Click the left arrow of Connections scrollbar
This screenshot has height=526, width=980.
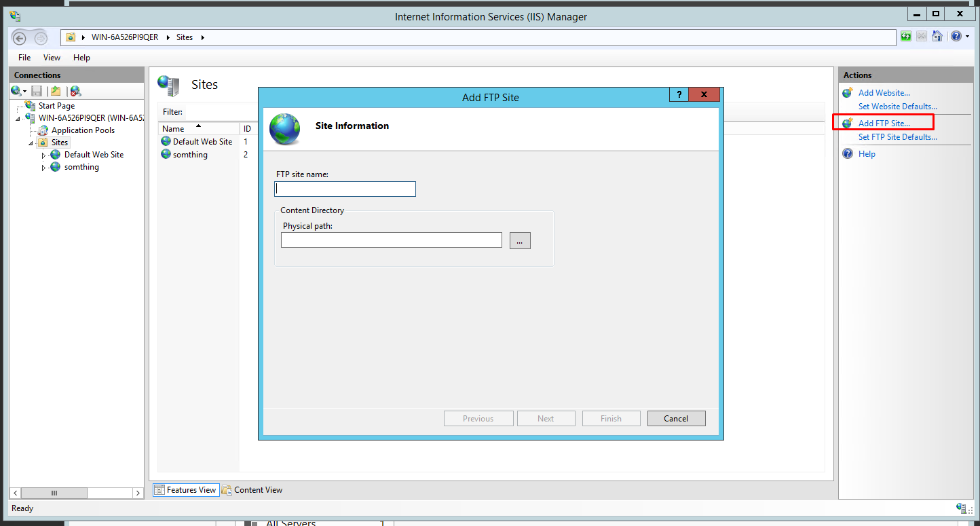(x=16, y=493)
